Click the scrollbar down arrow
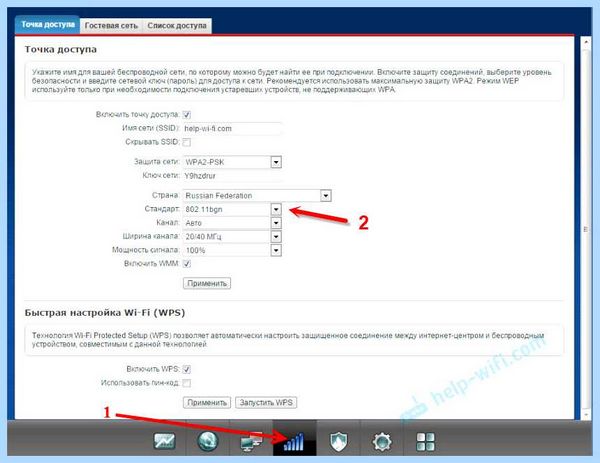This screenshot has width=600, height=463. [x=585, y=415]
